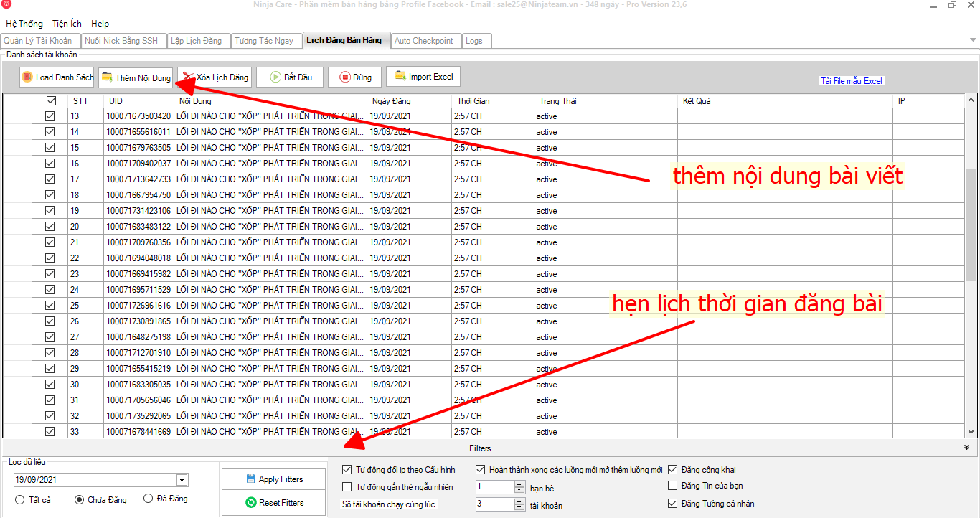
Task: Switch to Tương Tác Ngay tab
Action: (265, 41)
